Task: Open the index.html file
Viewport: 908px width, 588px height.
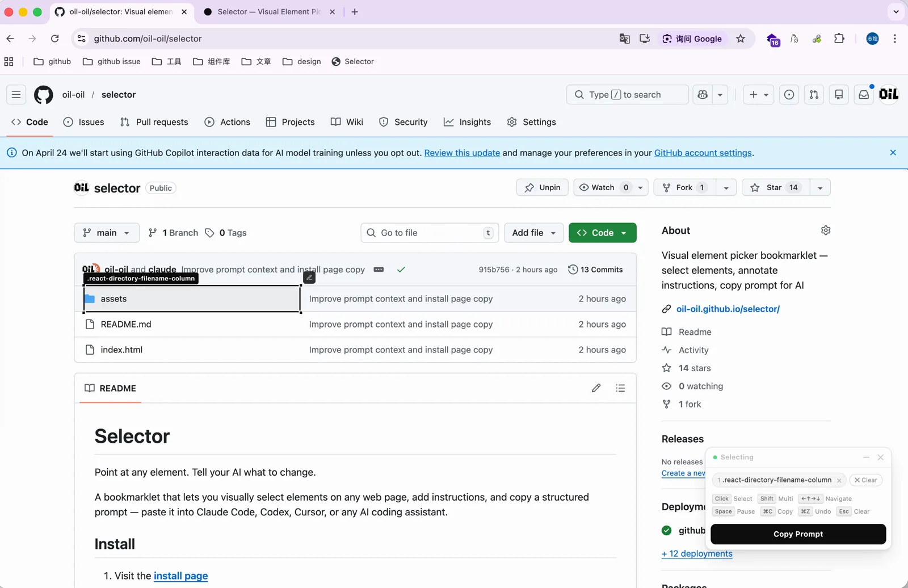Action: tap(121, 350)
